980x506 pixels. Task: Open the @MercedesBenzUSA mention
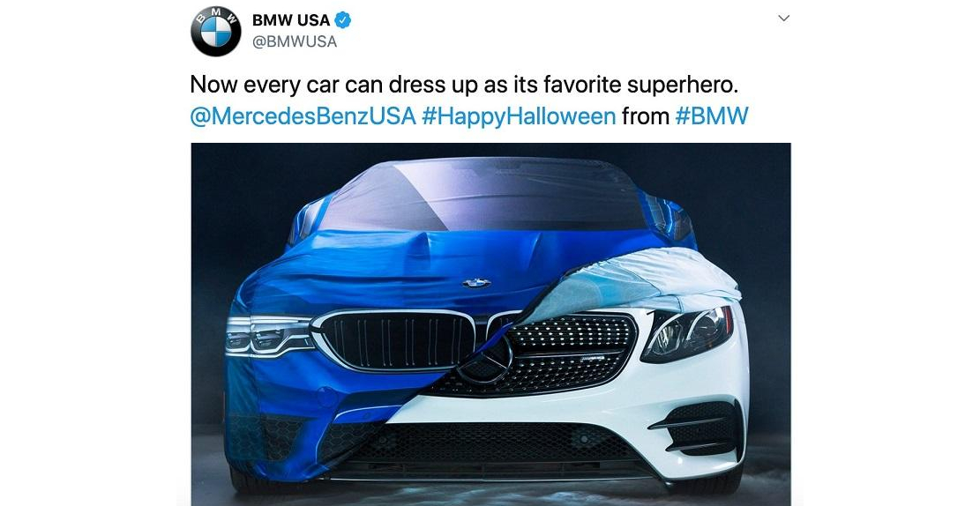tap(303, 116)
